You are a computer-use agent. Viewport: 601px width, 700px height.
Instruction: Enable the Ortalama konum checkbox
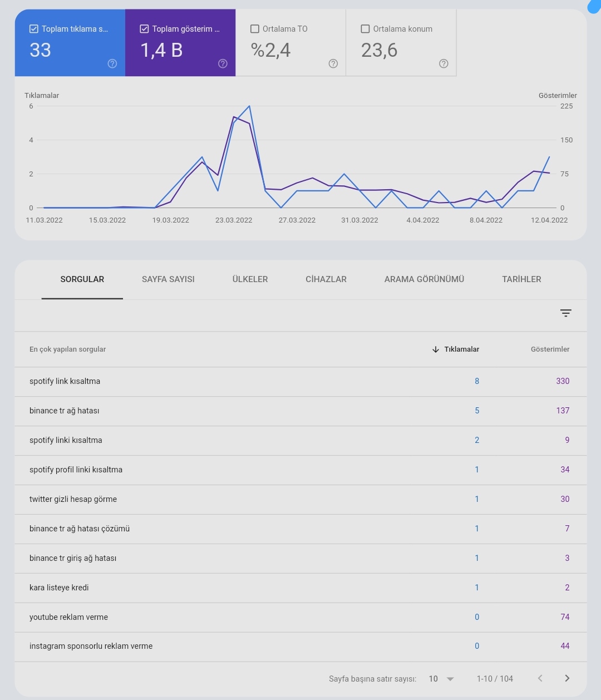pyautogui.click(x=365, y=29)
